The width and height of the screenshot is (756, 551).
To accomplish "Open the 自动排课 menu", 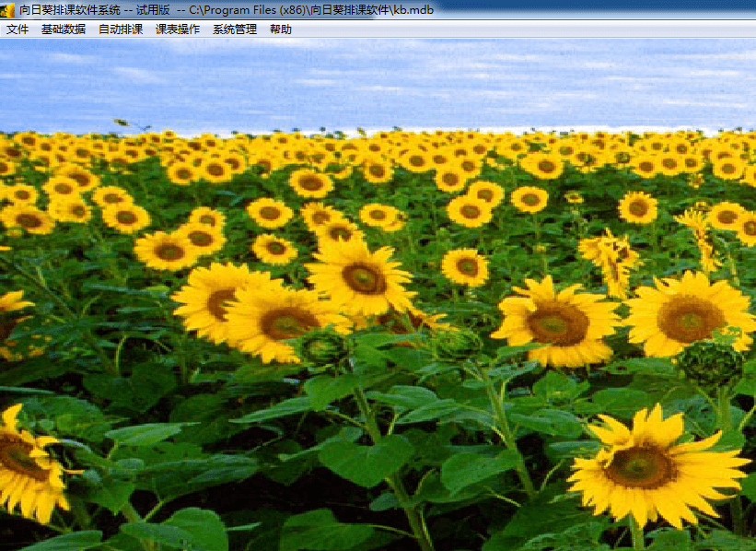I will pos(121,29).
